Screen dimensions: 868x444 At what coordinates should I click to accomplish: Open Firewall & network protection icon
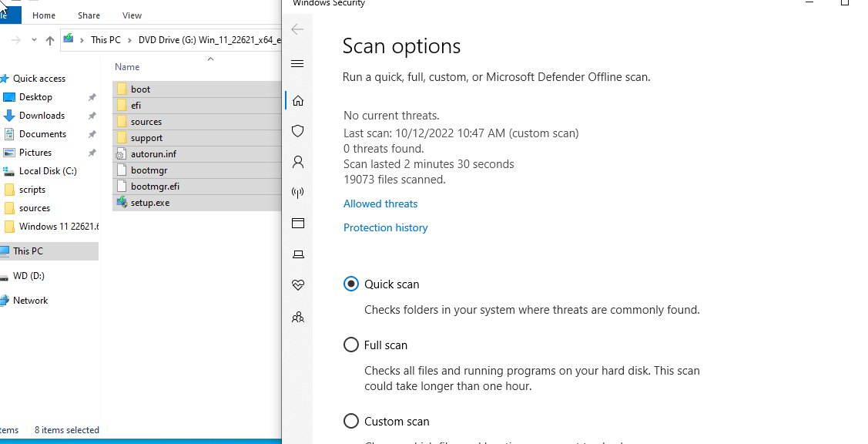pyautogui.click(x=298, y=193)
